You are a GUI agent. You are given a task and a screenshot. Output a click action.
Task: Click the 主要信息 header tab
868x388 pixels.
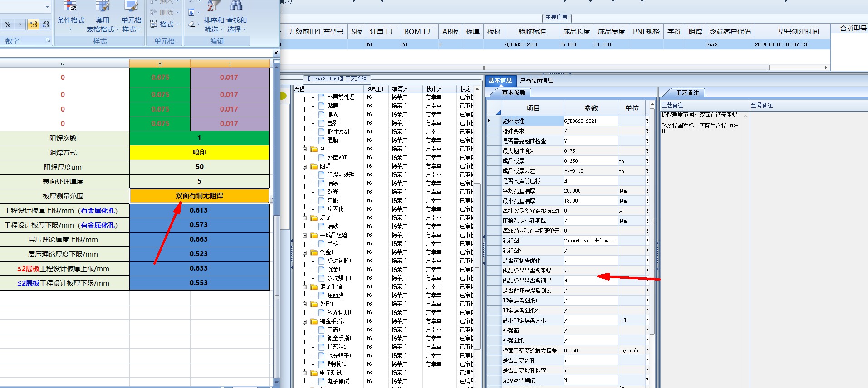[x=556, y=17]
